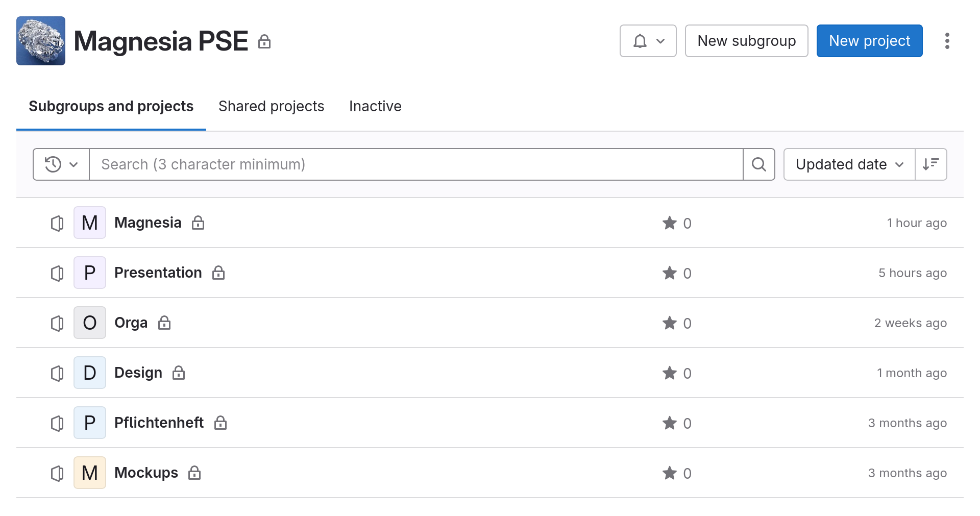Open the vertical three-dot group actions menu
This screenshot has height=516, width=980.
click(x=947, y=41)
